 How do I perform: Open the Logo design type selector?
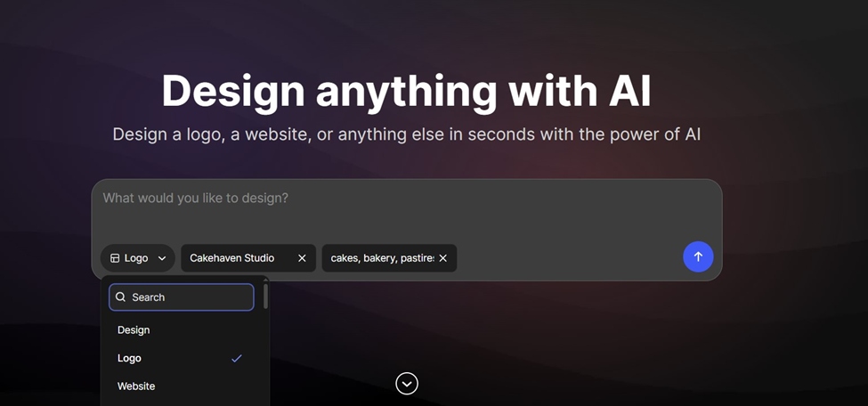tap(138, 258)
